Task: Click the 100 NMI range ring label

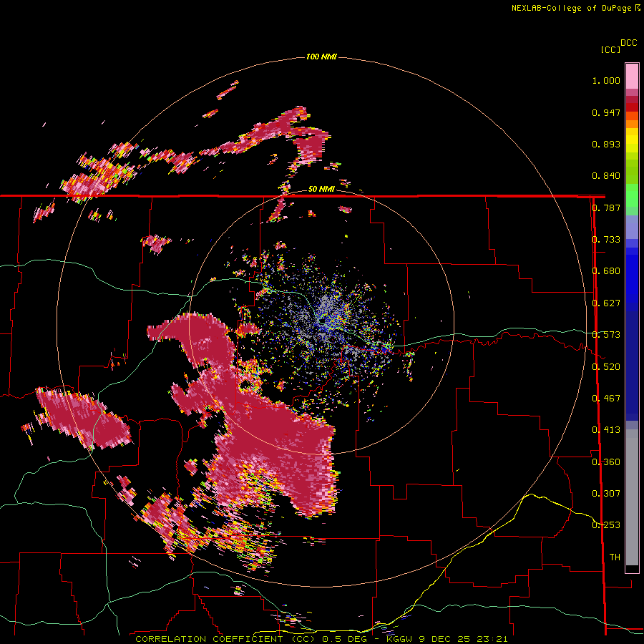Action: click(x=321, y=57)
